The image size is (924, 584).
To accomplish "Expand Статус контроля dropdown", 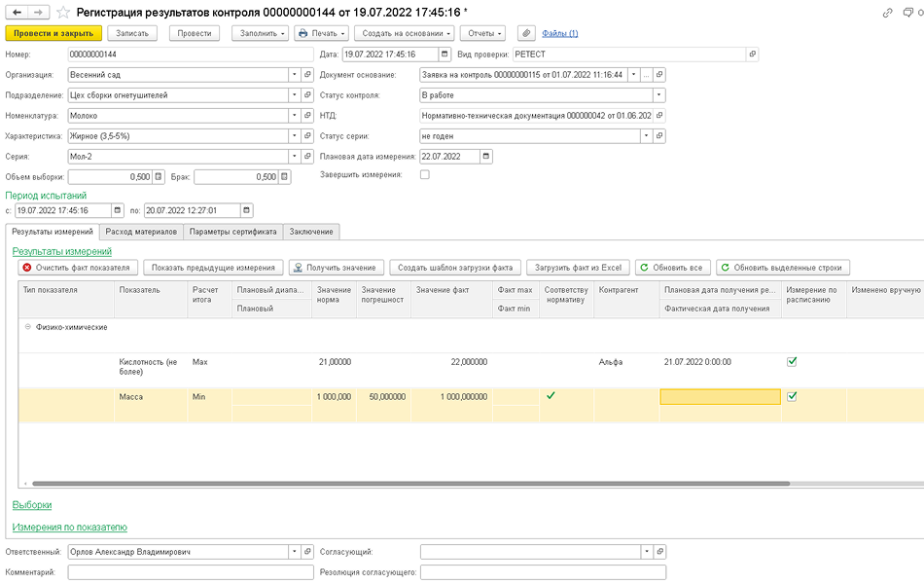I will [x=658, y=95].
